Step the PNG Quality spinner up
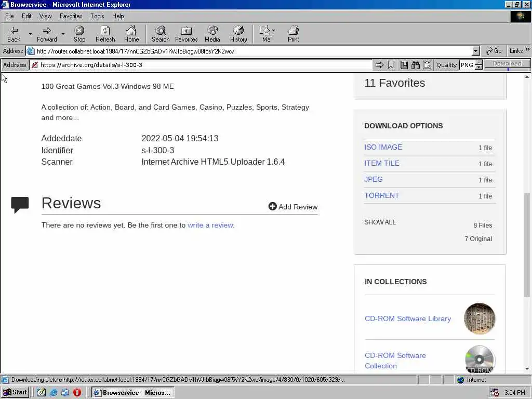 click(x=478, y=62)
